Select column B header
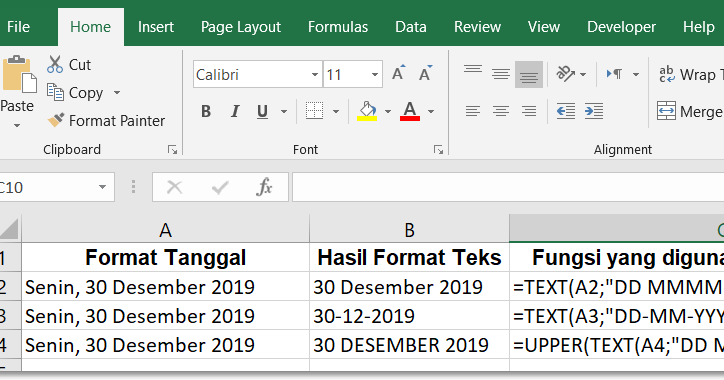724x380 pixels. [410, 229]
